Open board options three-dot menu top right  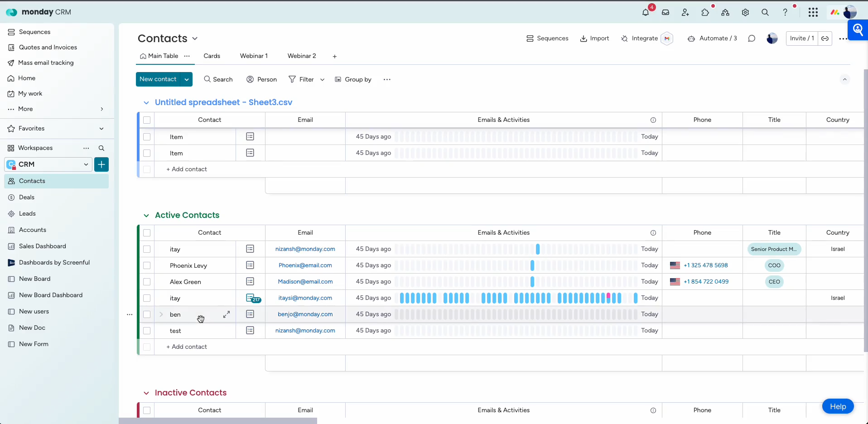click(843, 39)
